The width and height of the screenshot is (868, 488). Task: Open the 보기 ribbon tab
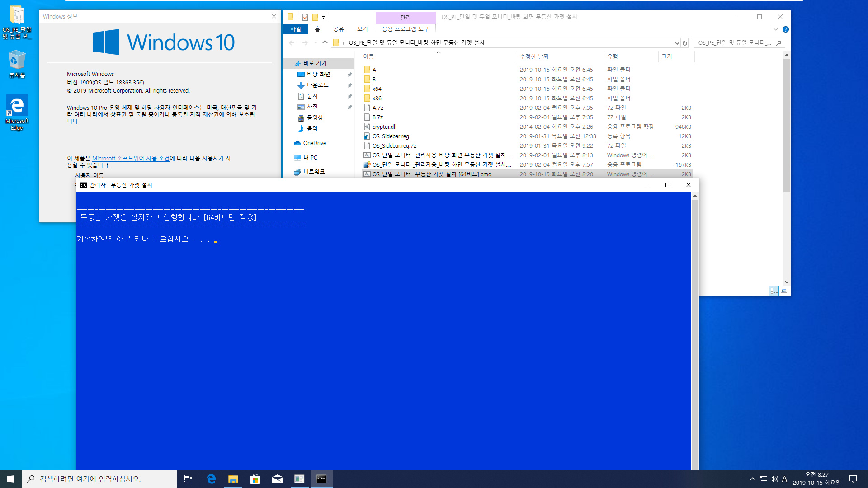(363, 29)
